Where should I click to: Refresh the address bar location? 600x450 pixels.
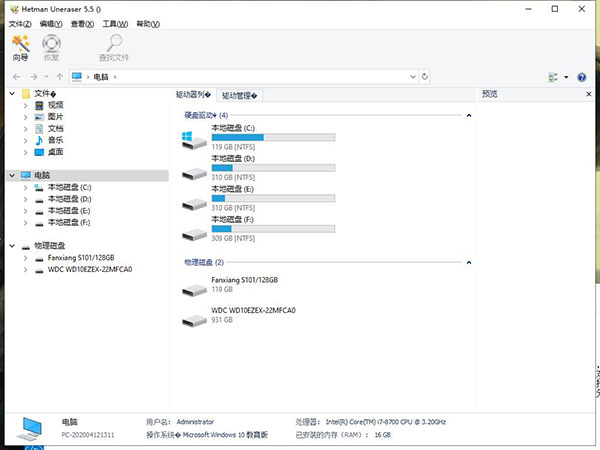pyautogui.click(x=425, y=77)
